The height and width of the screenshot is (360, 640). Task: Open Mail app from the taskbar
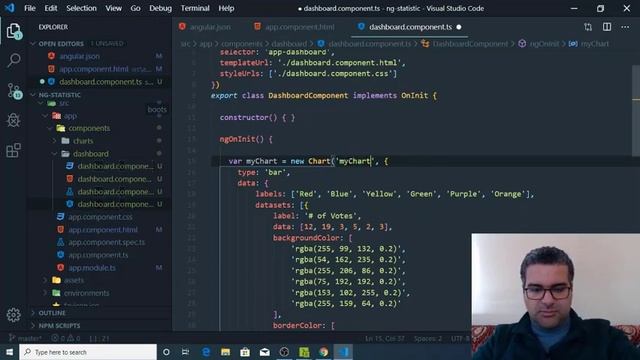tap(264, 352)
